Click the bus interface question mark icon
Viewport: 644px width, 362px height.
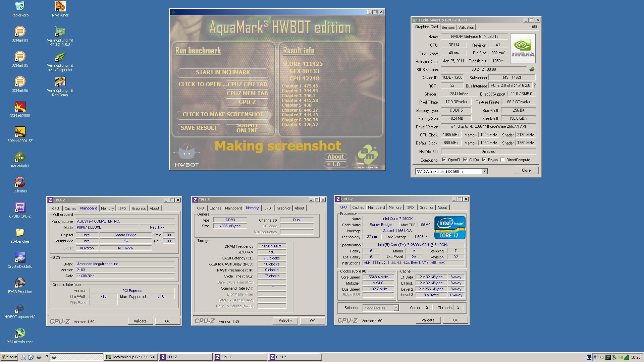coord(535,85)
